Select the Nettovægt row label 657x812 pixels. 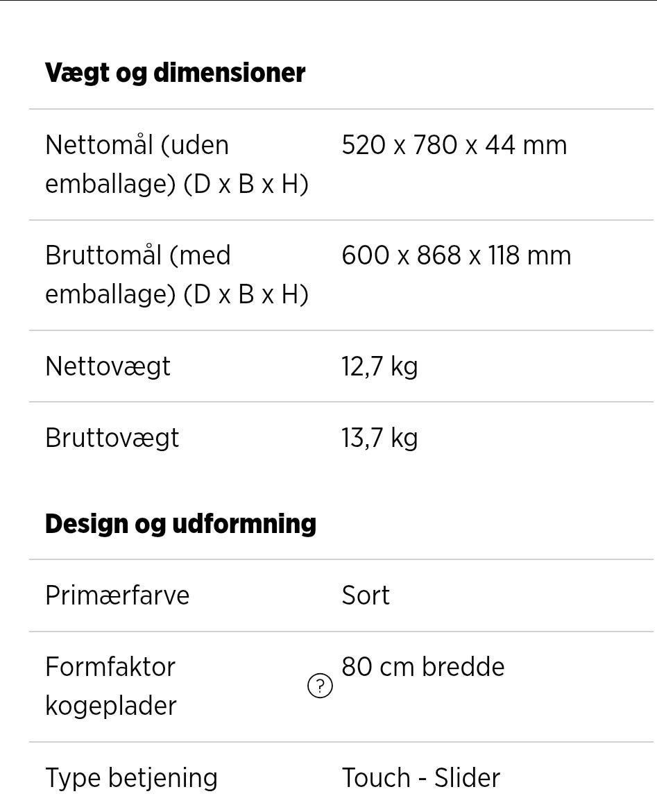108,366
